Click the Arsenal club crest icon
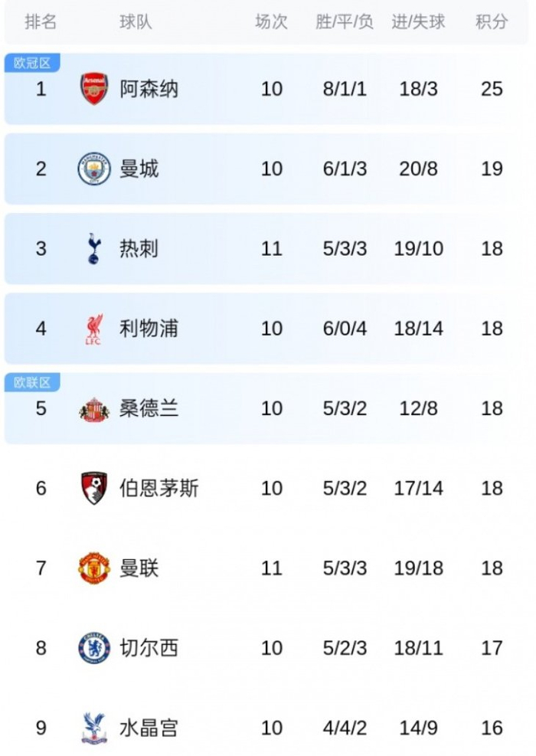The width and height of the screenshot is (536, 756). (94, 89)
